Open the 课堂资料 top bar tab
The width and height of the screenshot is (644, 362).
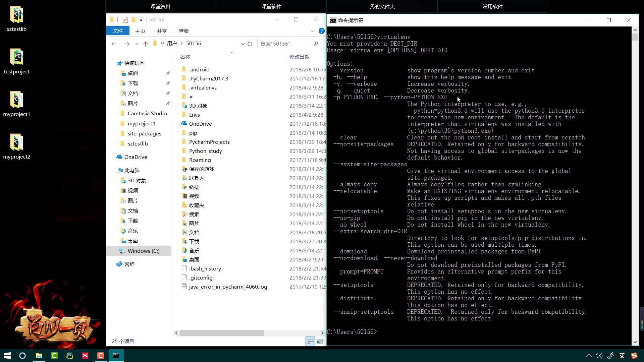[161, 6]
